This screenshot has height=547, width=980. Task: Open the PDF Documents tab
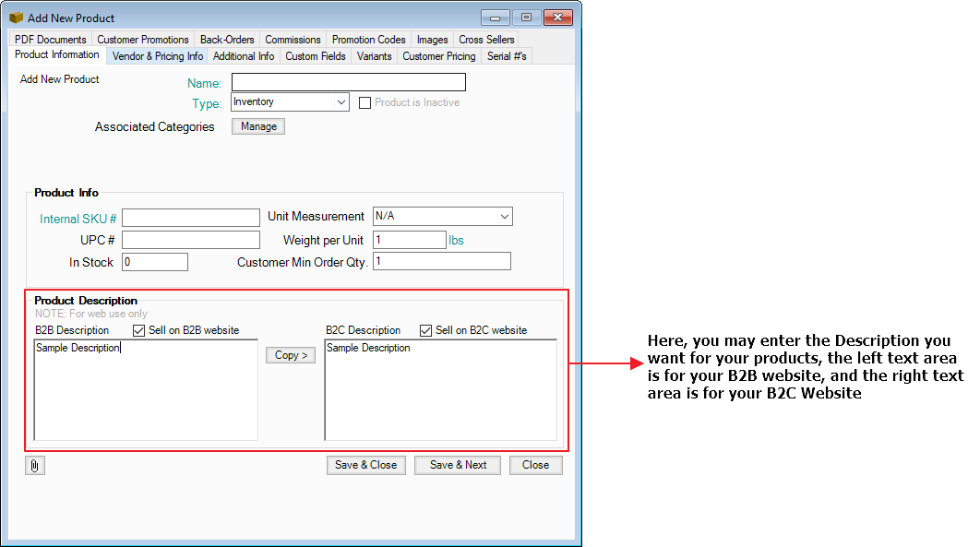tap(51, 40)
